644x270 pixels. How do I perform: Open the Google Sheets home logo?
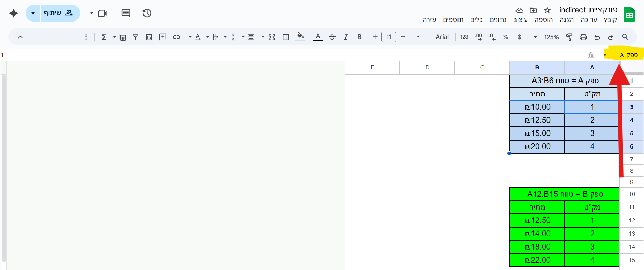click(x=629, y=15)
